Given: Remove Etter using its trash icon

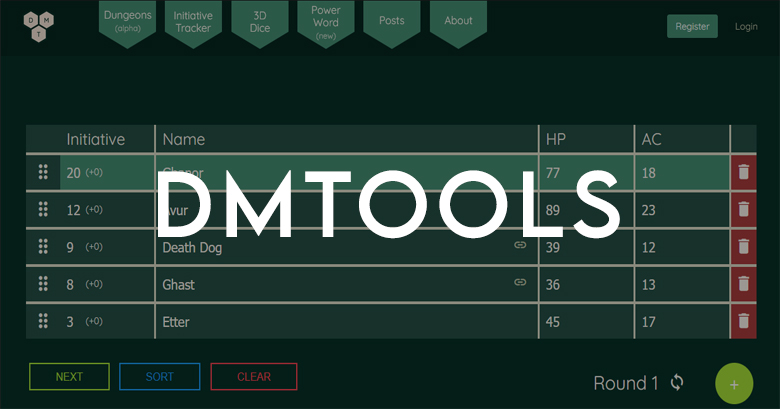Looking at the screenshot, I should click(x=743, y=321).
